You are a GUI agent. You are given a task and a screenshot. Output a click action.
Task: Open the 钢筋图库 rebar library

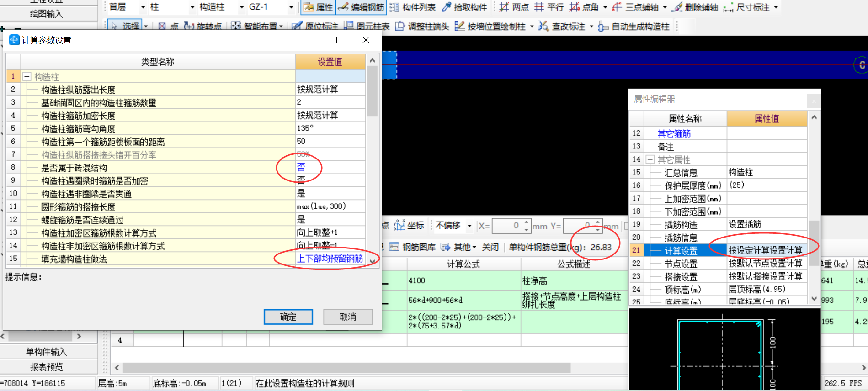pos(412,247)
